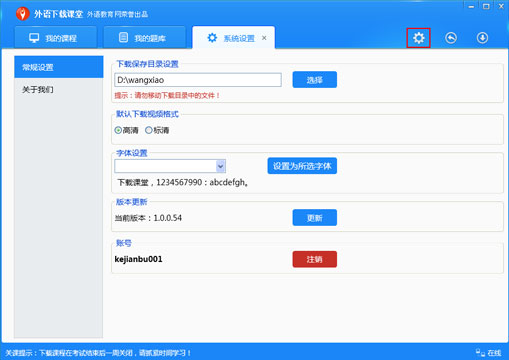Close the 系统设置 tab
The height and width of the screenshot is (360, 509).
coord(264,38)
